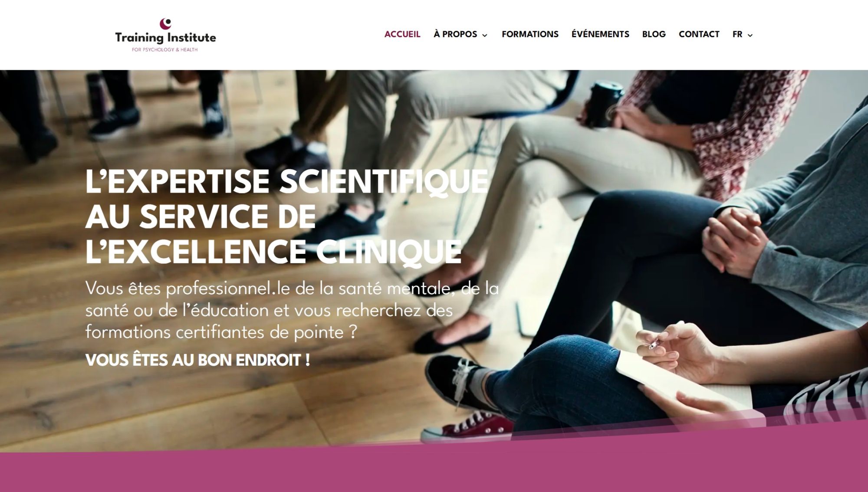Click the "Vous êtes au bon endroit" text
This screenshot has width=868, height=492.
pyautogui.click(x=197, y=360)
